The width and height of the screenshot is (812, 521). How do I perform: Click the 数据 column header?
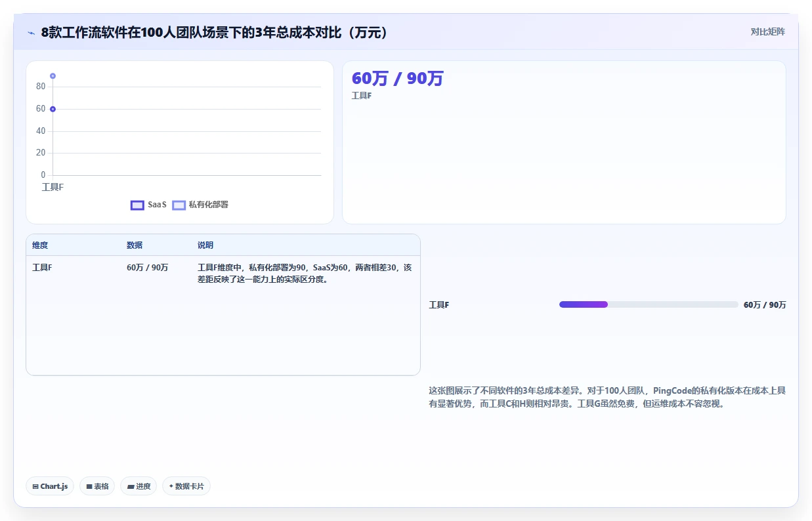(135, 245)
